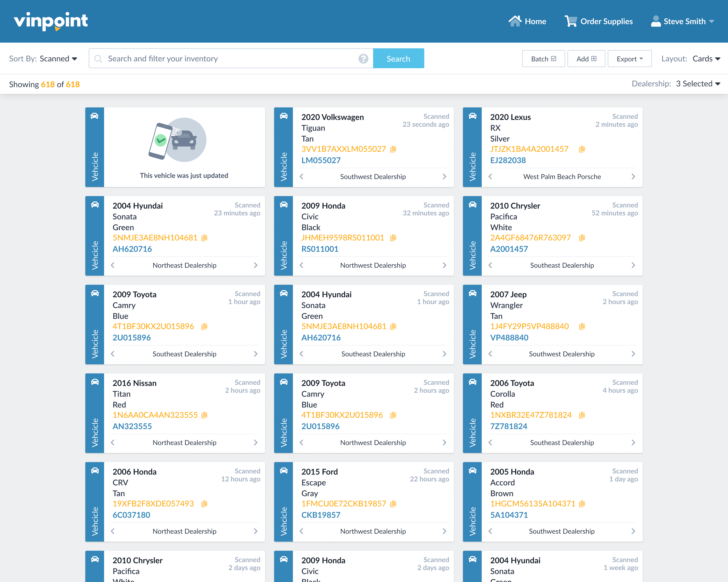This screenshot has height=582, width=728.
Task: Open the Dealership 3 Selected filter
Action: pyautogui.click(x=698, y=84)
